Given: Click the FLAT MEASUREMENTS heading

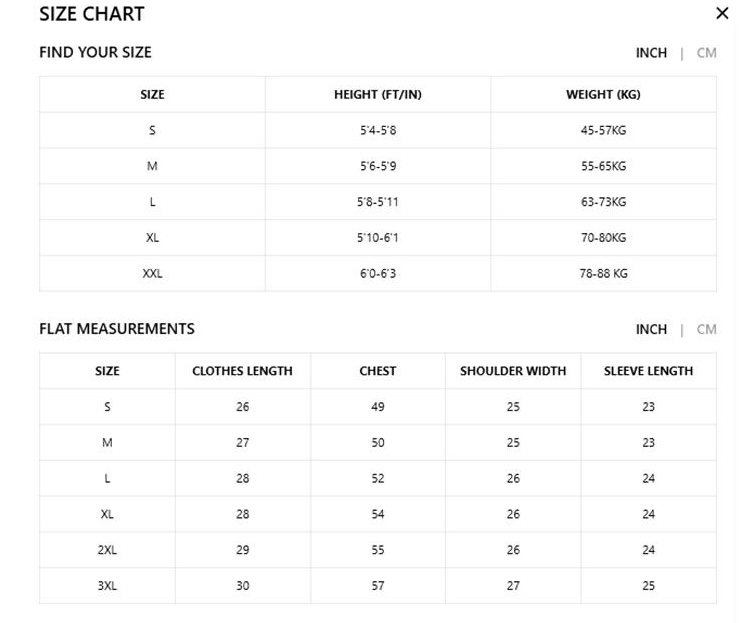Looking at the screenshot, I should click(117, 329).
